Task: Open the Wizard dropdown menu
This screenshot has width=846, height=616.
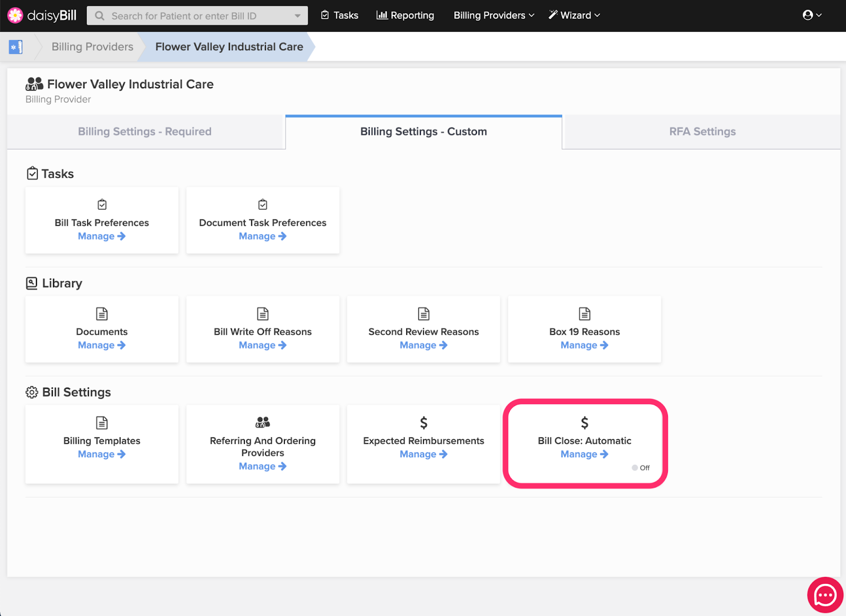Action: 574,15
